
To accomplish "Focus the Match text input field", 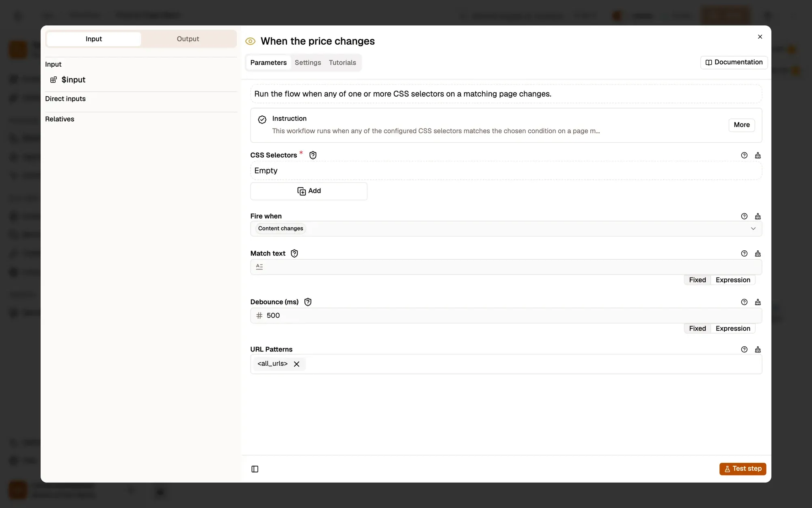I will [x=506, y=267].
